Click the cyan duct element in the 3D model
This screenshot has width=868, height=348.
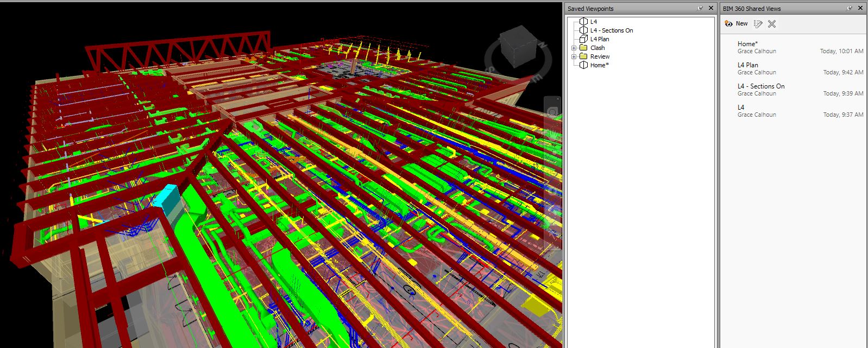tap(166, 200)
